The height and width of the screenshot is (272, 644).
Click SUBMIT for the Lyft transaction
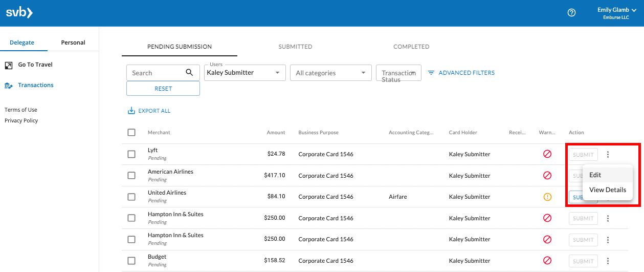pyautogui.click(x=583, y=154)
